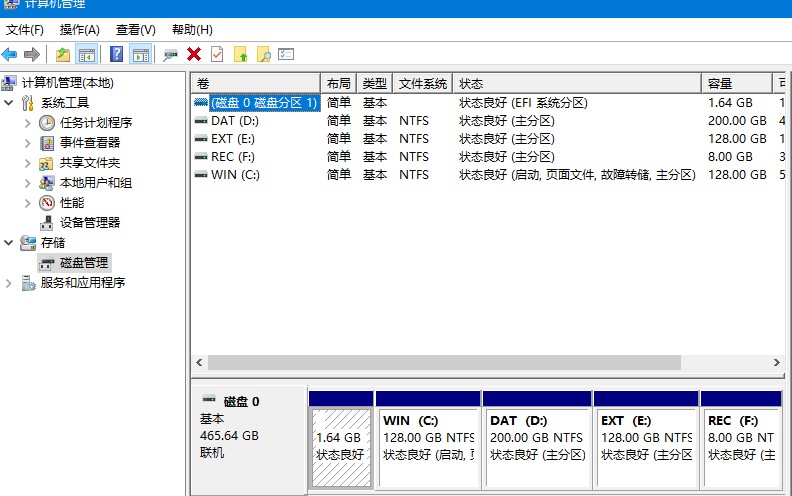Click the horizontal scrollbar left arrow
The image size is (792, 496).
(200, 363)
